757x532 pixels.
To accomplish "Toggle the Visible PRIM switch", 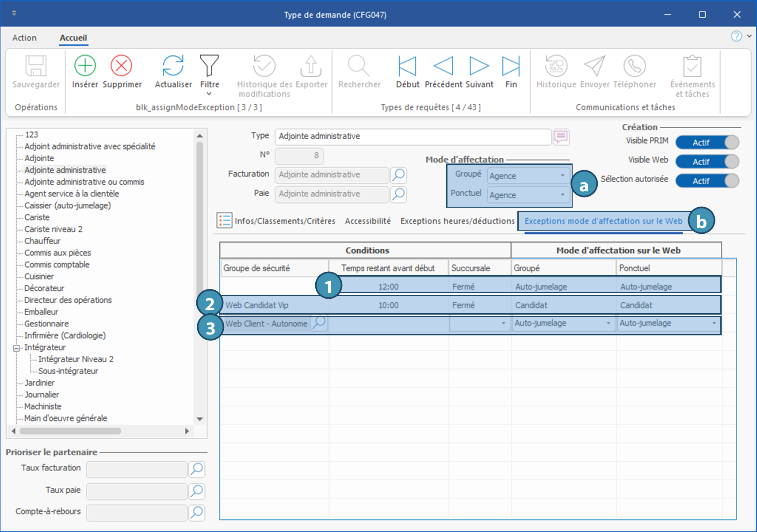I will click(x=707, y=142).
